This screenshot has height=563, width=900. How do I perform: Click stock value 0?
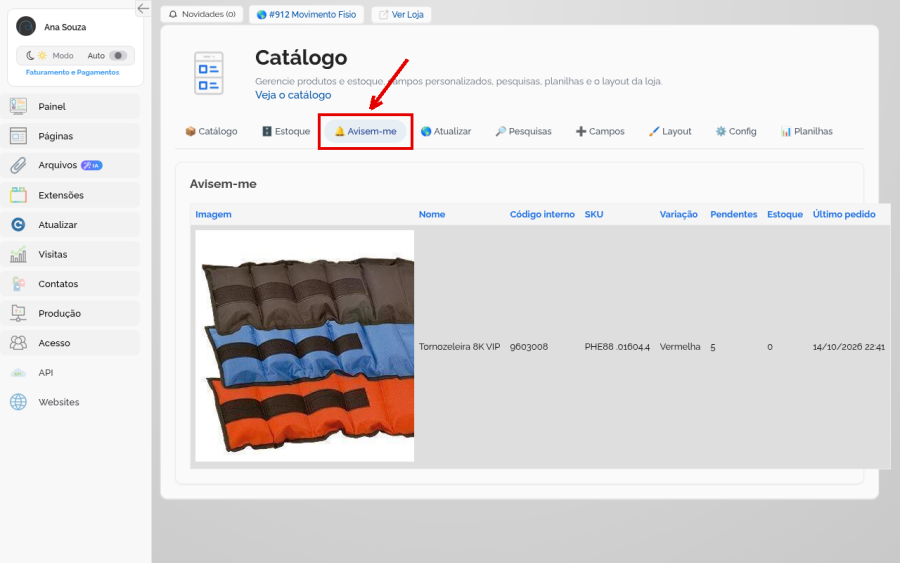[x=770, y=347]
